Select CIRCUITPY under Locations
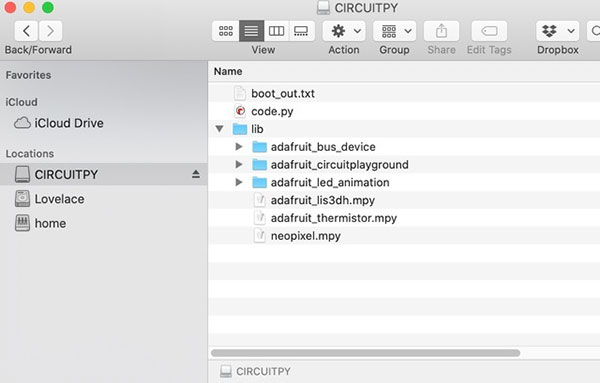The width and height of the screenshot is (600, 383). point(104,174)
